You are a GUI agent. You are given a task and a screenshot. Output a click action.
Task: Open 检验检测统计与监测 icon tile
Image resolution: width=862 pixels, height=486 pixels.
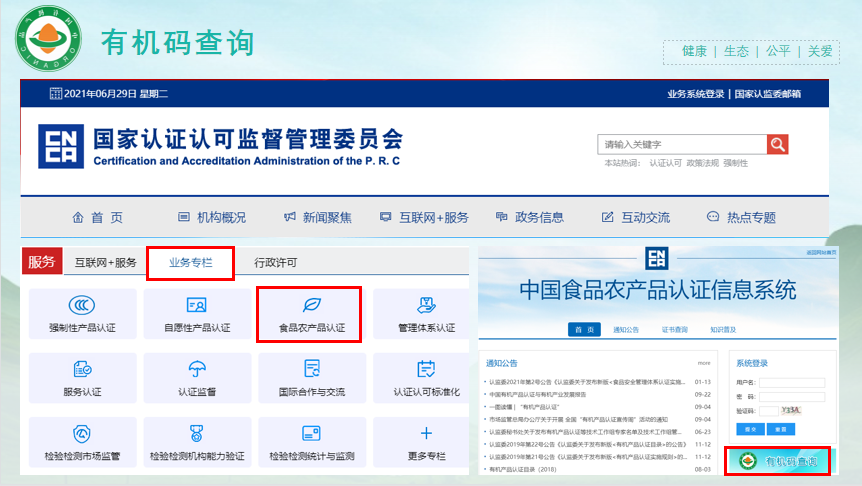(312, 443)
